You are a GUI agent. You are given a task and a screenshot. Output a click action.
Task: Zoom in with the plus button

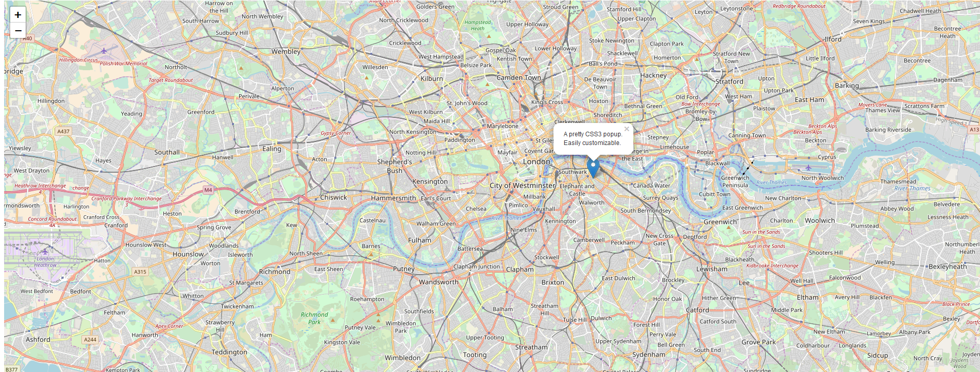(18, 15)
